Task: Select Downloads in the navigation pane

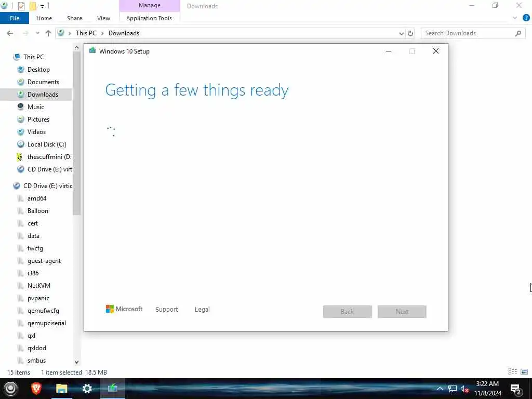Action: pyautogui.click(x=43, y=95)
